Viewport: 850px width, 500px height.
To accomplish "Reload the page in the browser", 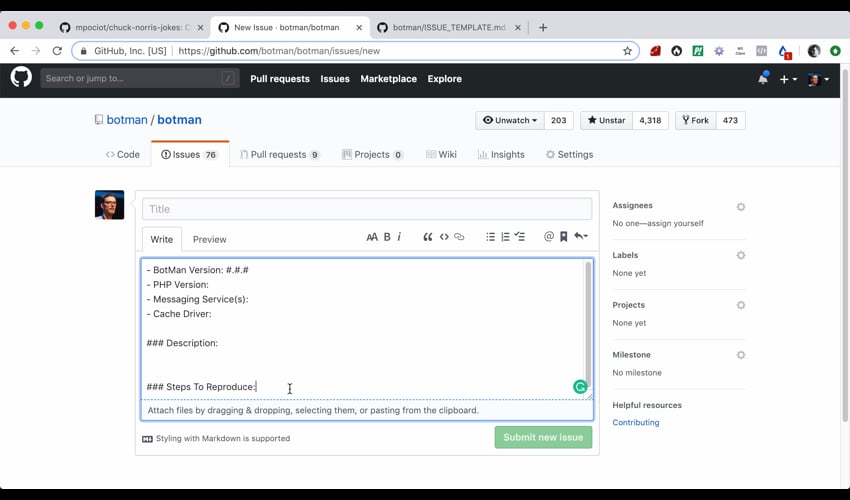I will pos(57,51).
